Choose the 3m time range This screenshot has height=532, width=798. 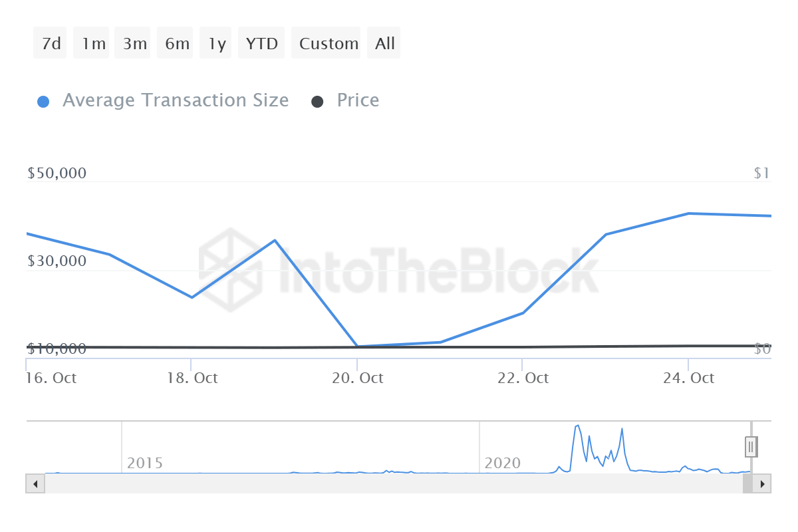click(134, 44)
